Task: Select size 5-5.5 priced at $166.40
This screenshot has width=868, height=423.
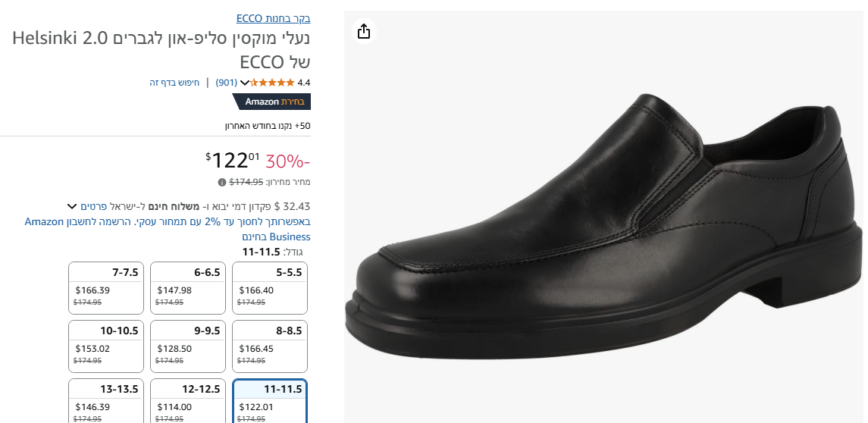Action: (269, 288)
